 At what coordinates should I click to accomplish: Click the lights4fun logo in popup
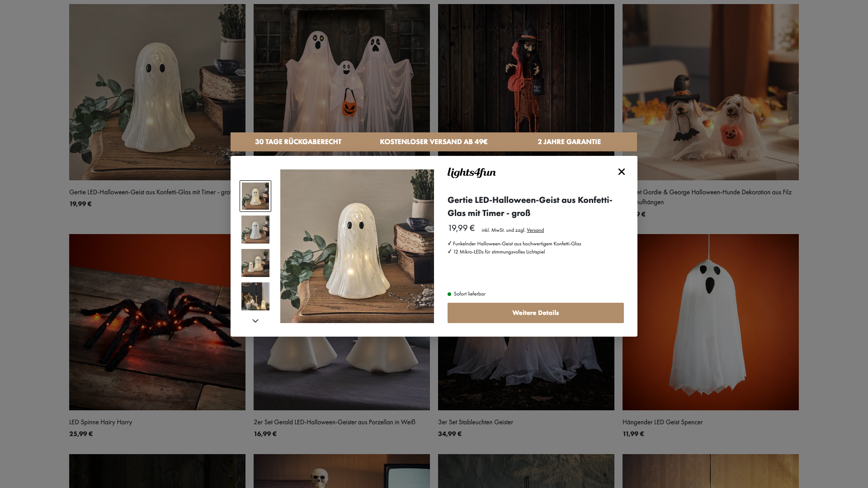coord(472,173)
